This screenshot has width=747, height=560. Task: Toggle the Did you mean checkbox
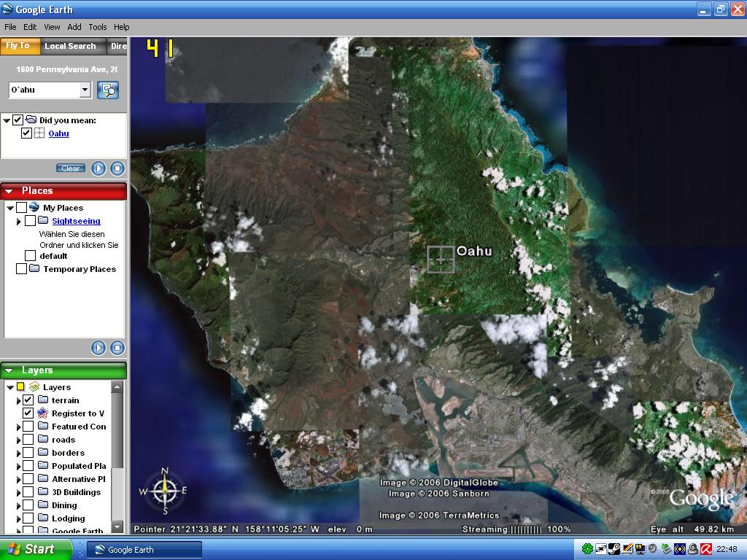click(x=18, y=120)
